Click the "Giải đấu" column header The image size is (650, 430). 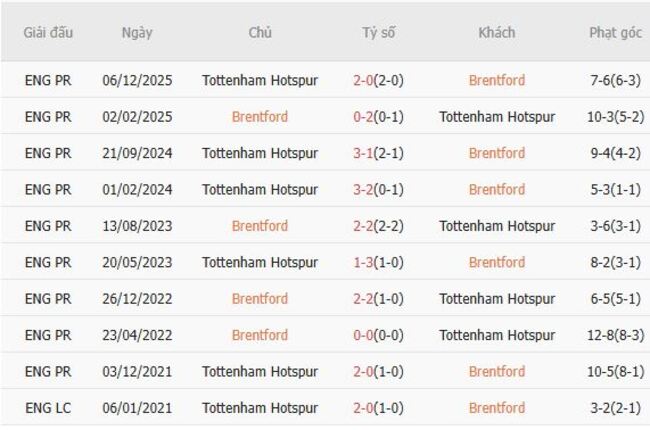[48, 33]
